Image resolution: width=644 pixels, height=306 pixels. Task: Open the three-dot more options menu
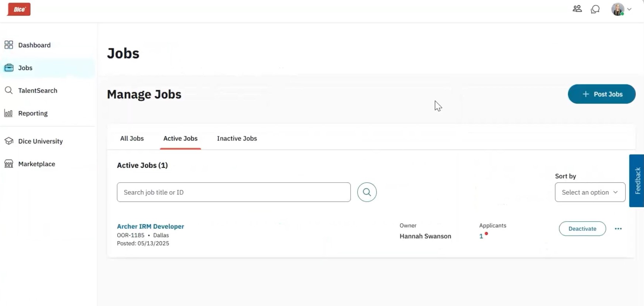618,229
